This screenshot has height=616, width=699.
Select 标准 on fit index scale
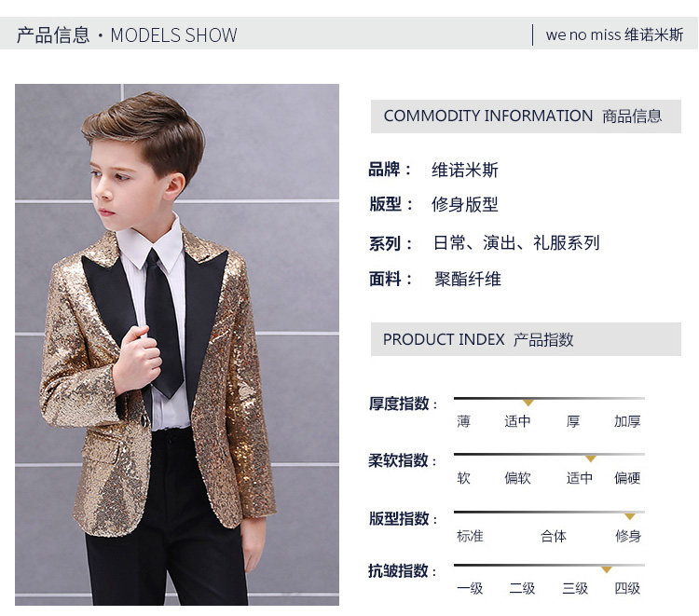pyautogui.click(x=470, y=536)
